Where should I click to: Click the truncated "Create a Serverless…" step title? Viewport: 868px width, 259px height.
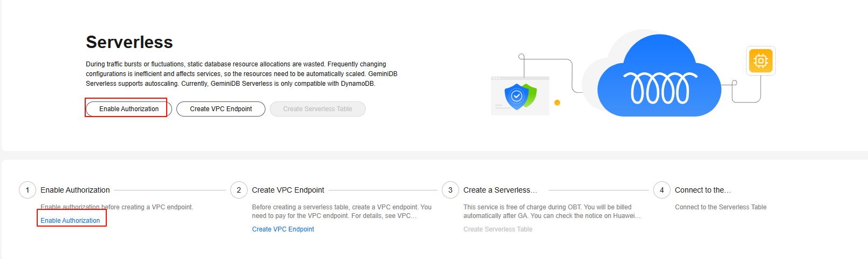(500, 190)
